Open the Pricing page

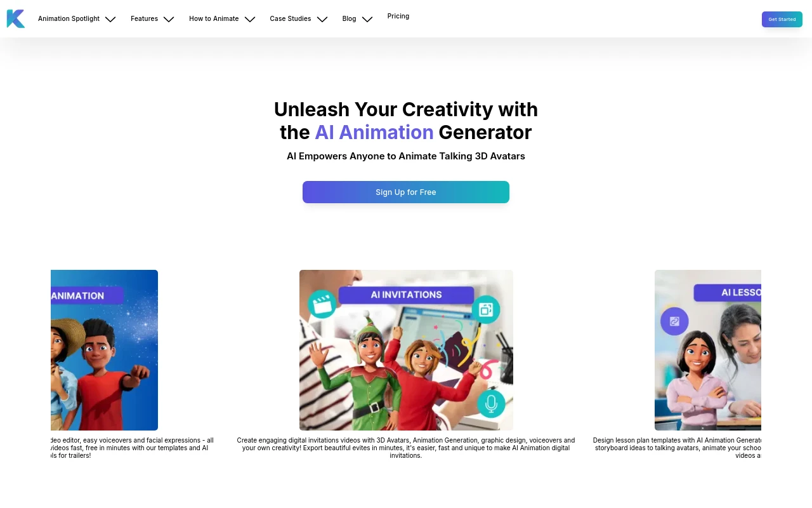click(398, 17)
